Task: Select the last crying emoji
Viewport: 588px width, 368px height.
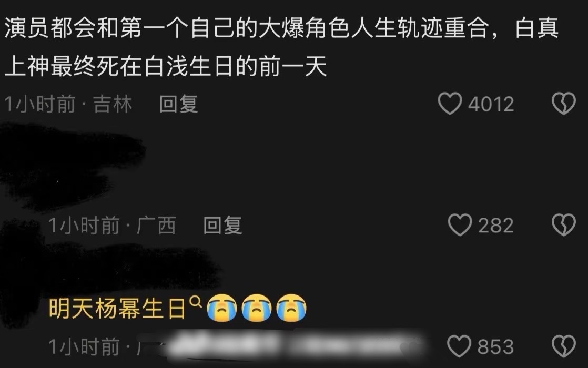Action: pos(291,308)
